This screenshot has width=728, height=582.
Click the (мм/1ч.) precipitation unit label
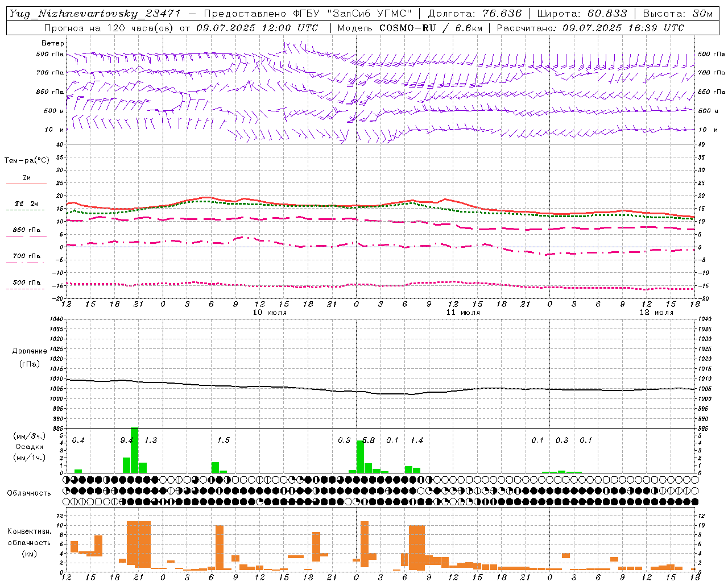[x=30, y=458]
